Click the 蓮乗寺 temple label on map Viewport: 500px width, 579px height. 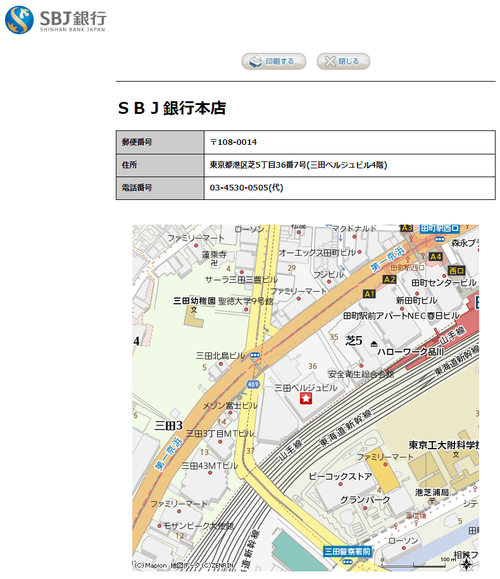[x=214, y=254]
